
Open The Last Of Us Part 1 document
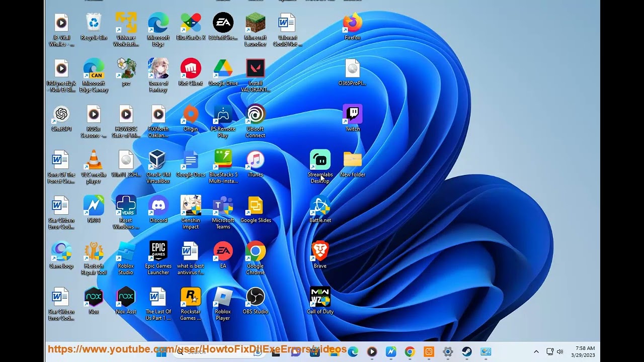(158, 305)
